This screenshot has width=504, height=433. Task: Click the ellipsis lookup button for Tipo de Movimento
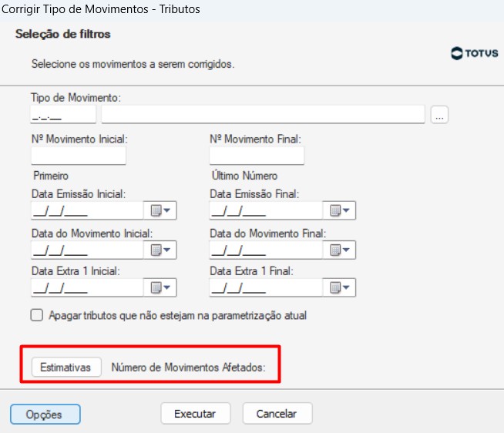[439, 115]
